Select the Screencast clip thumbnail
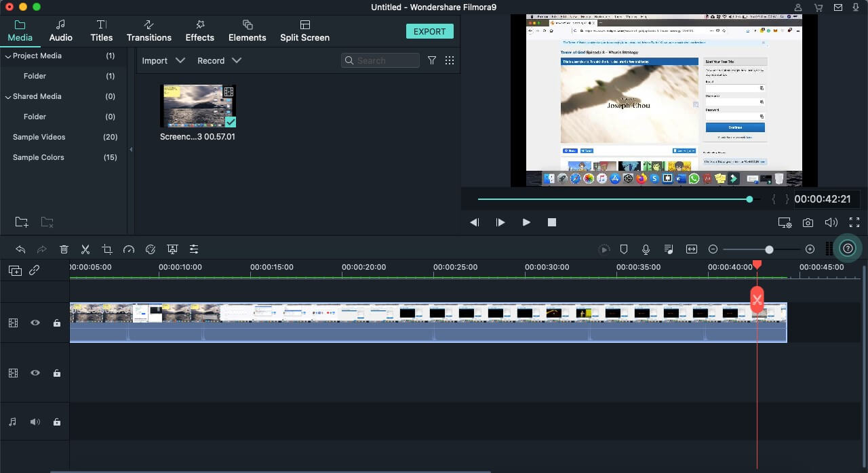The image size is (868, 473). (198, 106)
